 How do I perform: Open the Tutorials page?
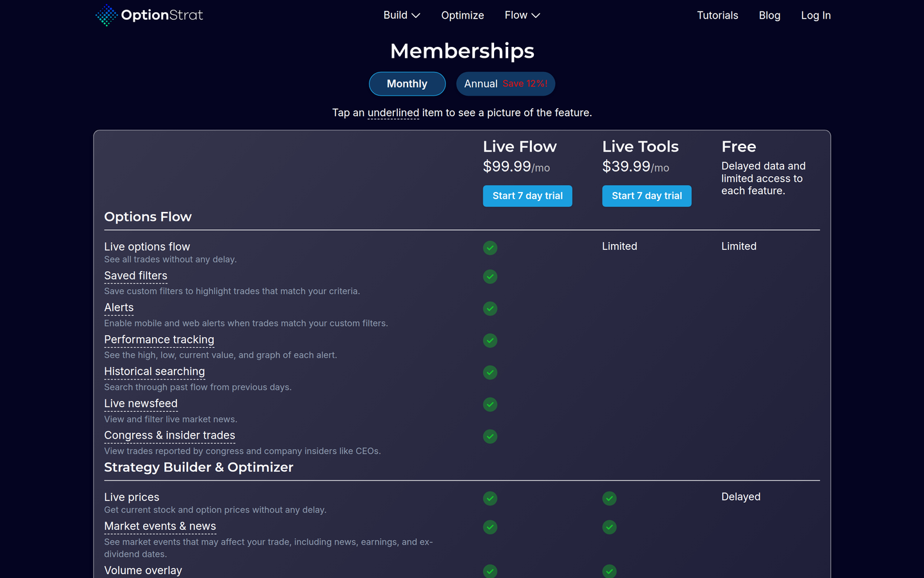(x=717, y=15)
